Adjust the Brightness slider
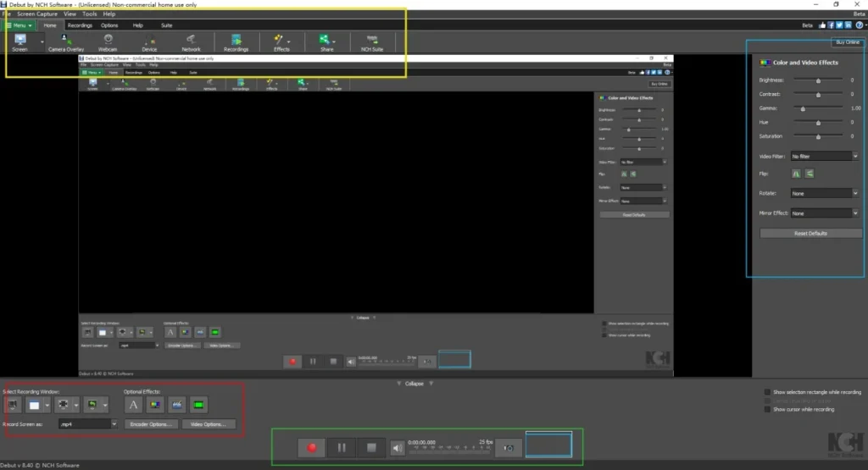Screen dimensions: 868x470 tap(818, 80)
